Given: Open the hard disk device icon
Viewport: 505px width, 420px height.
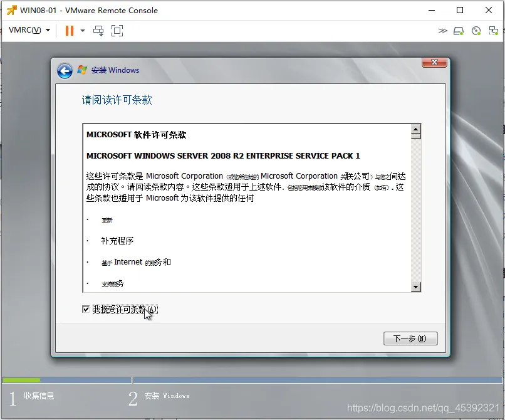Looking at the screenshot, I should tap(458, 31).
